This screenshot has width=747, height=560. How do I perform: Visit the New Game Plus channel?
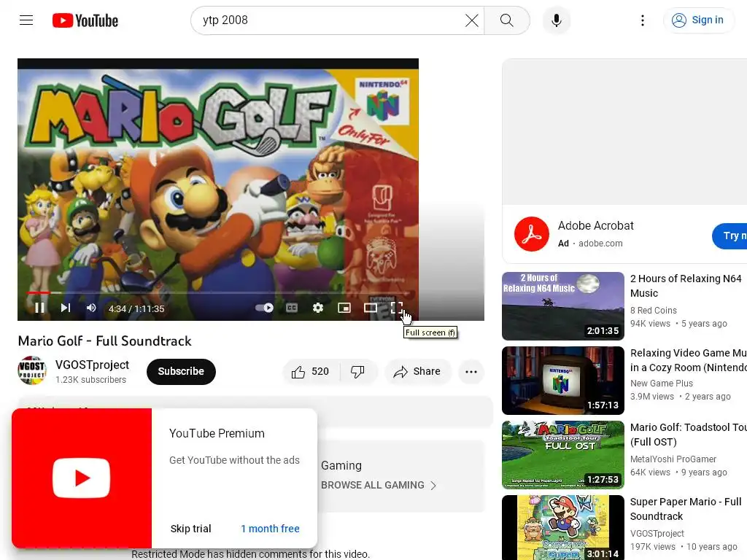tap(661, 384)
